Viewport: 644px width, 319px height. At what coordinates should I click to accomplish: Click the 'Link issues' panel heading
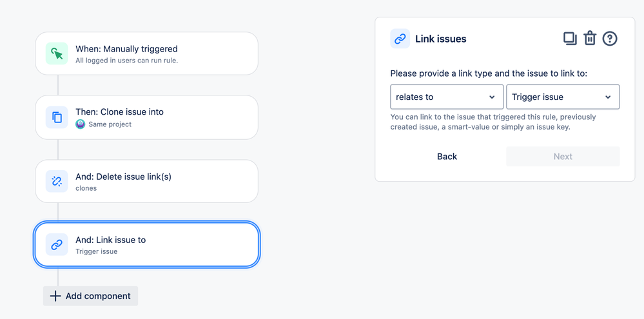[x=441, y=39]
